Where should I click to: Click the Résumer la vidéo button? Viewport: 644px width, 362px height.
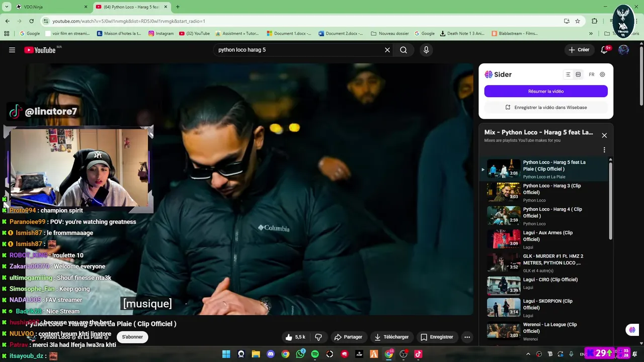pos(546,91)
